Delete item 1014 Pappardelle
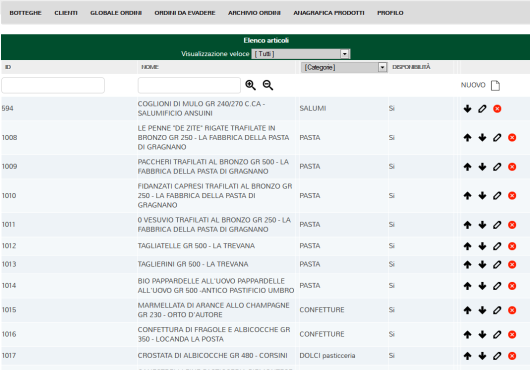Screen dimensions: 530x370 click(x=512, y=286)
